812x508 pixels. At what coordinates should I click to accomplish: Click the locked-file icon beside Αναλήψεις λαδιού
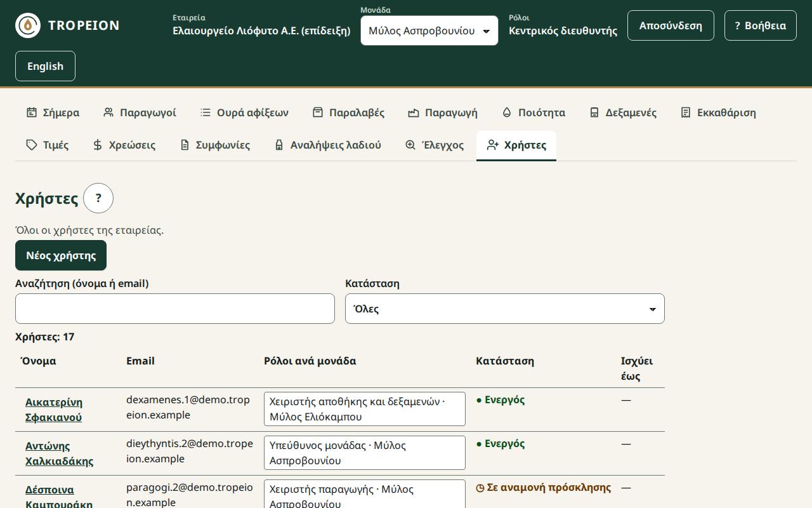279,145
